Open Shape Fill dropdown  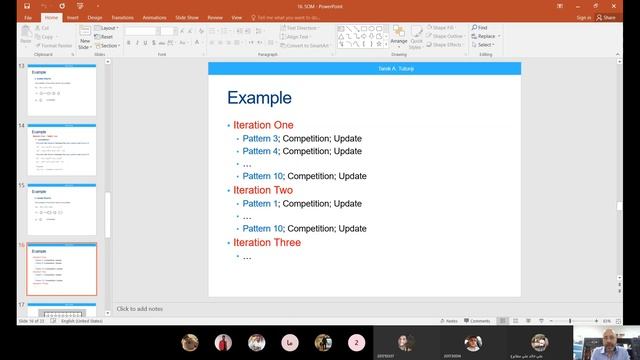(441, 28)
